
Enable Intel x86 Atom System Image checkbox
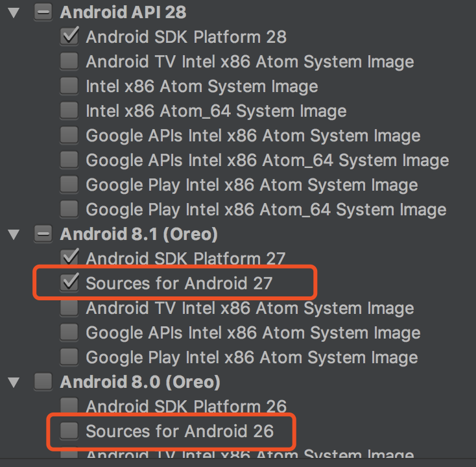point(69,86)
